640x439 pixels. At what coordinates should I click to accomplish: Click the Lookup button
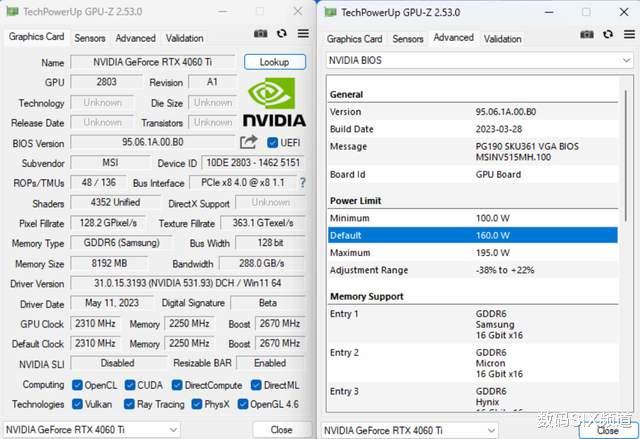pyautogui.click(x=275, y=62)
